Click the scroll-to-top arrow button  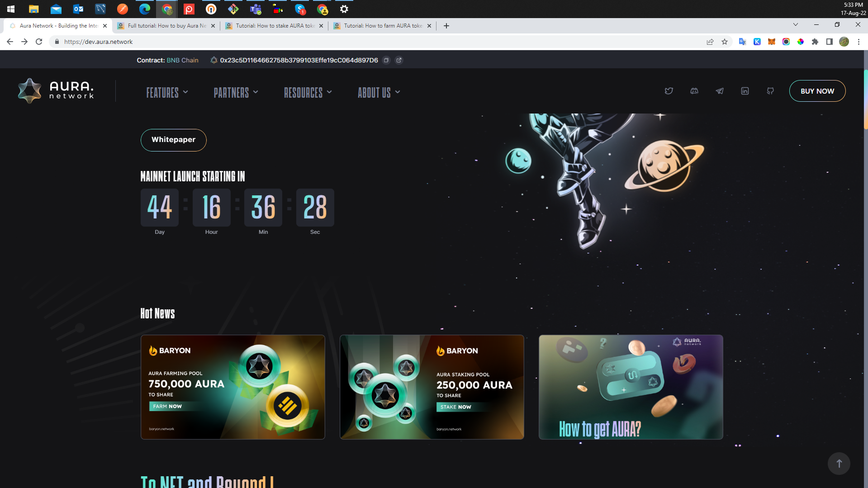pos(839,463)
